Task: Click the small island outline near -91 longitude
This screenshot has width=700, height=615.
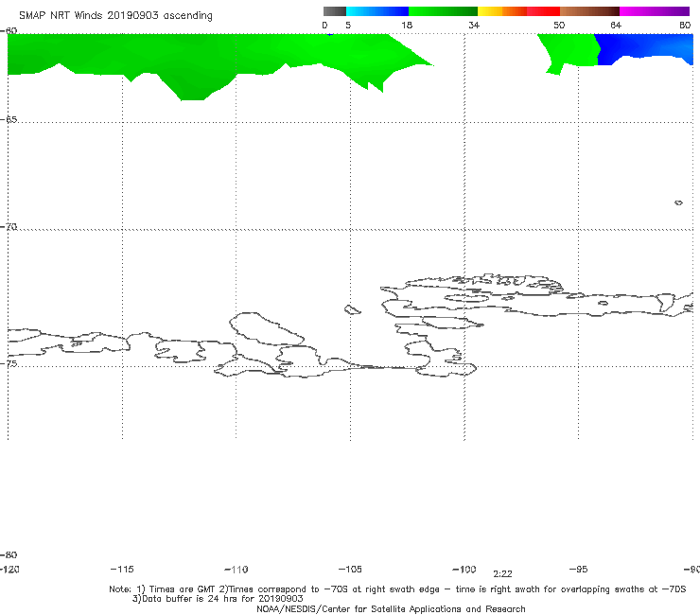Action: click(678, 202)
